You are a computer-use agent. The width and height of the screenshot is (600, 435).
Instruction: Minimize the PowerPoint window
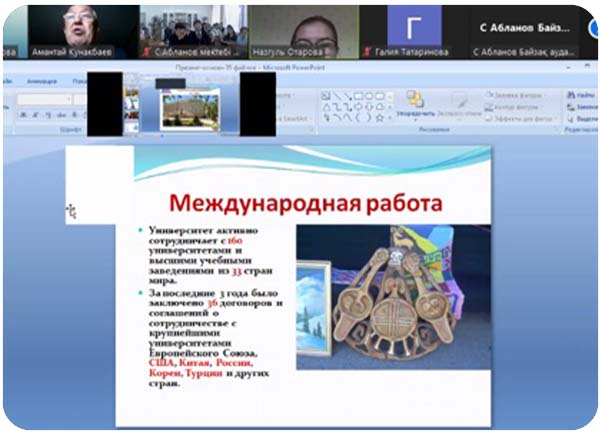tap(569, 67)
